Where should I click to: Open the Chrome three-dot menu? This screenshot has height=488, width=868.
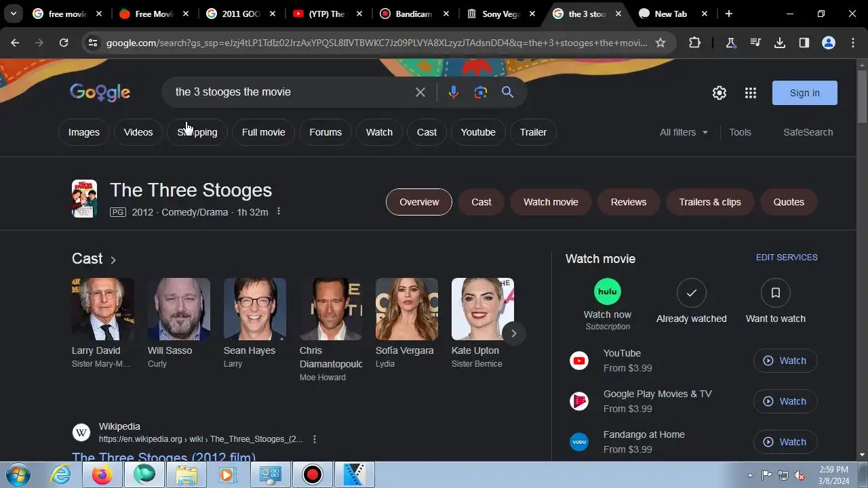coord(853,43)
